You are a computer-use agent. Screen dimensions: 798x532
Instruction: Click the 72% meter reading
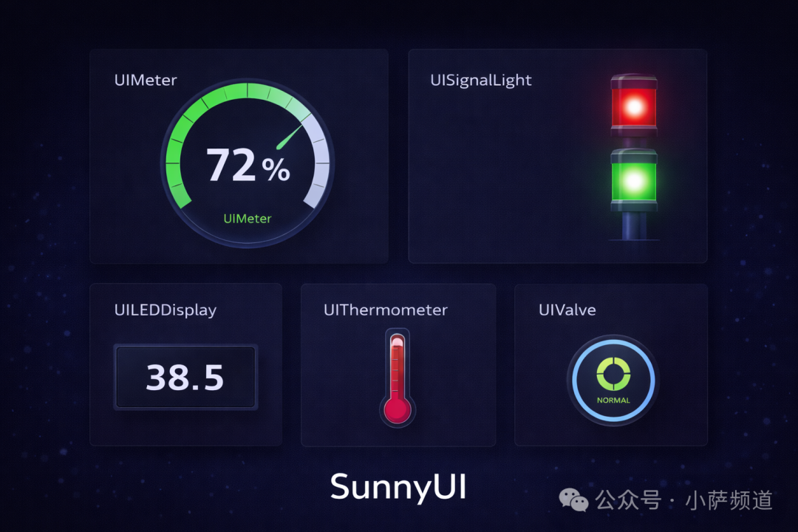248,165
